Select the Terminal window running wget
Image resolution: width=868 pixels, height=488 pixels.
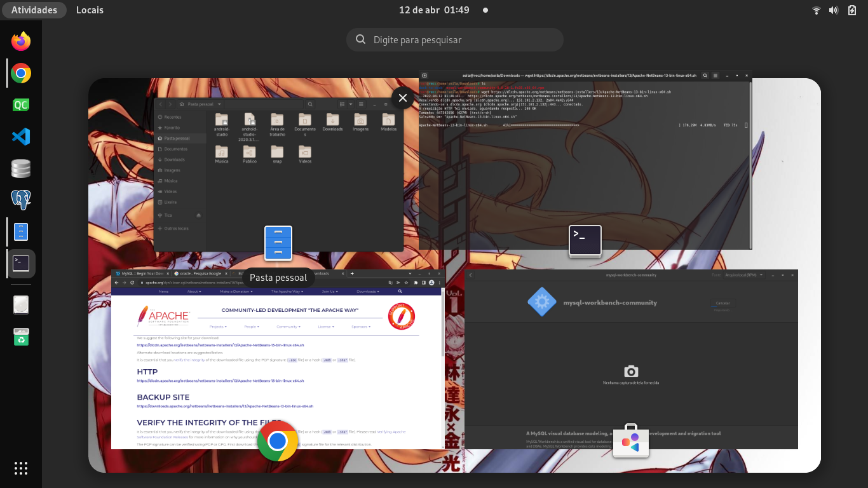point(585,159)
